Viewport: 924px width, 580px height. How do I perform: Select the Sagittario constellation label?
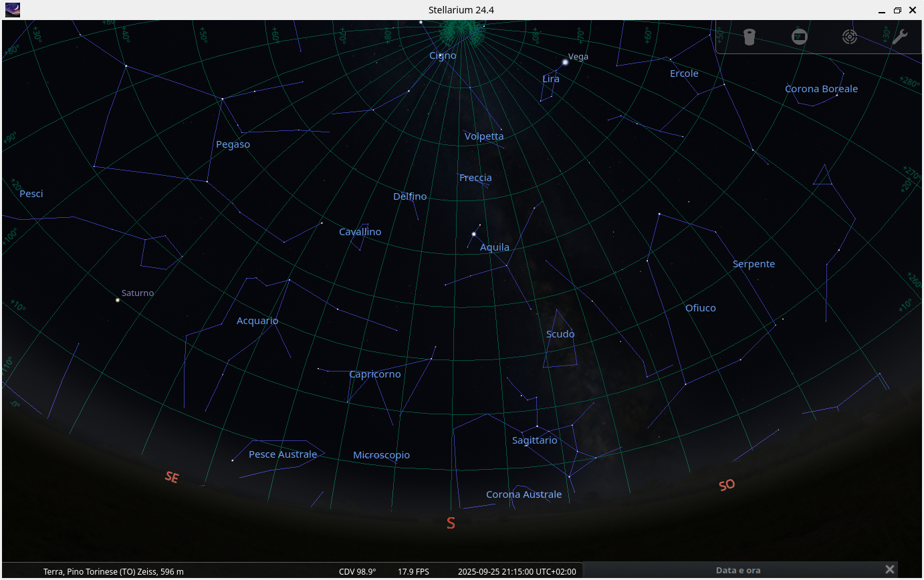(x=534, y=440)
